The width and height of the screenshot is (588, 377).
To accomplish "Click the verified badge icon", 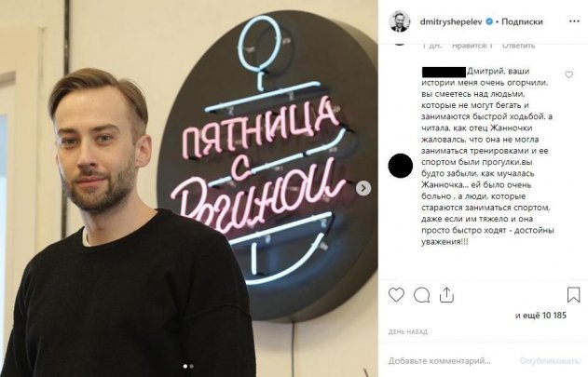I will click(489, 21).
